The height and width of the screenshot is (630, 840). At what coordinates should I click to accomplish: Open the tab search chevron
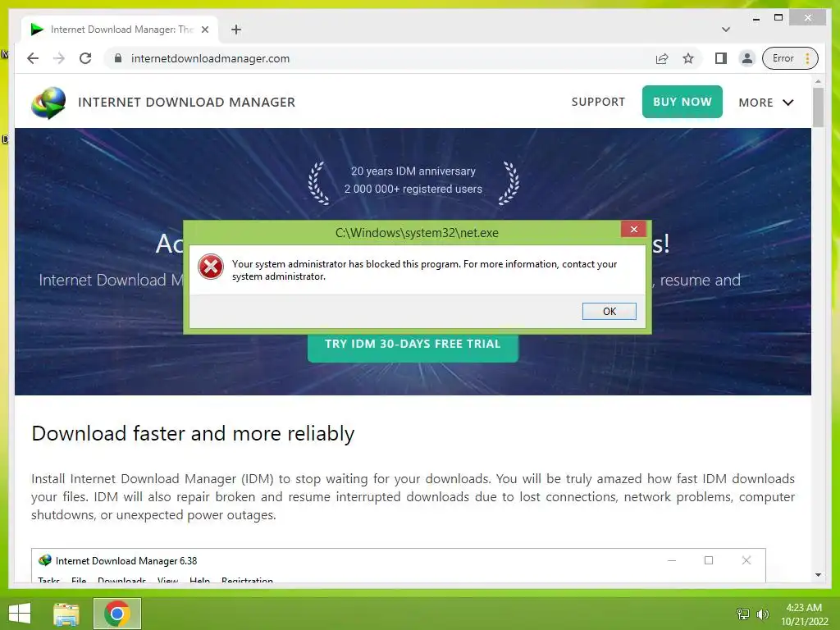[726, 30]
